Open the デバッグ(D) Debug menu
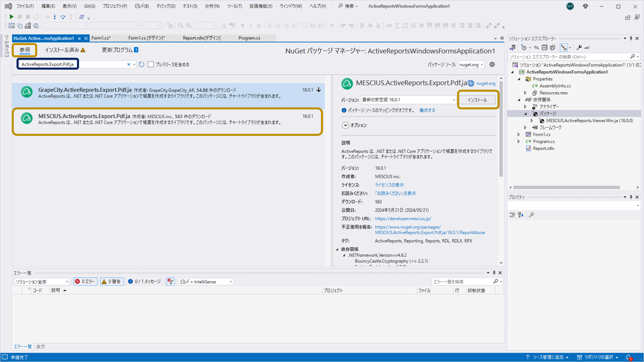This screenshot has height=362, width=644. tap(166, 6)
